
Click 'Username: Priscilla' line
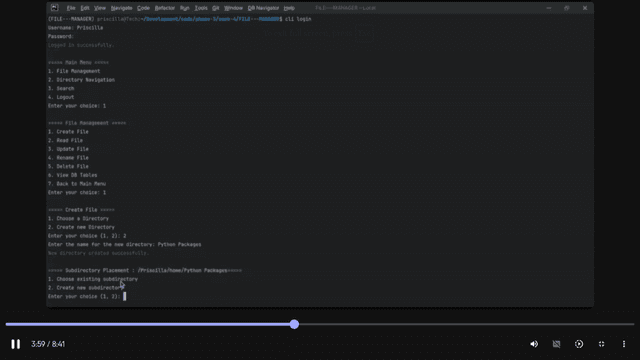pyautogui.click(x=76, y=28)
